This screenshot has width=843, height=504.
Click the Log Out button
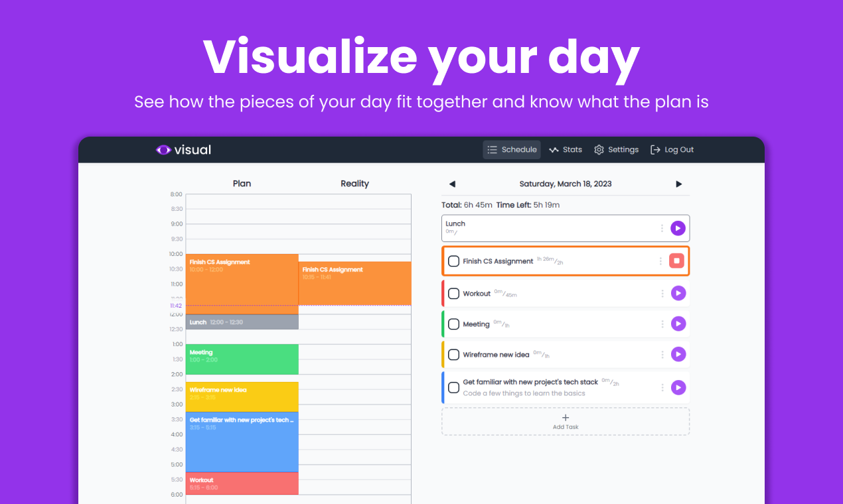tap(672, 150)
